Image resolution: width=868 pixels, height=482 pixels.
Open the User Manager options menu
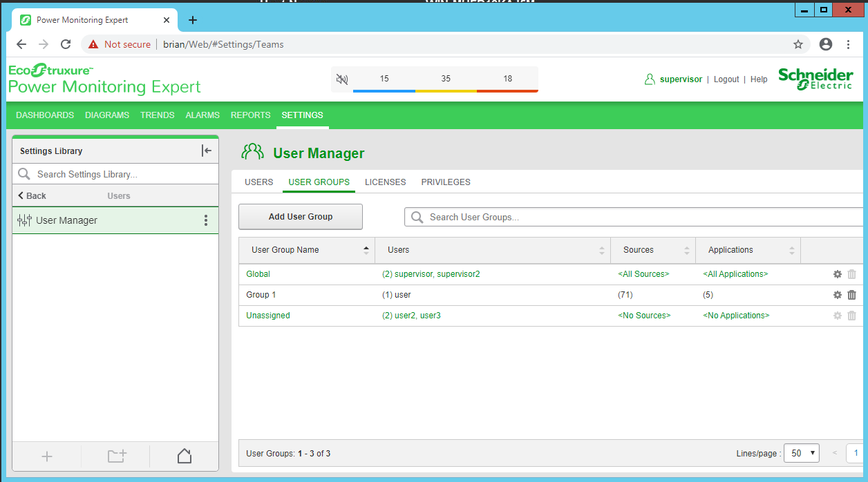(205, 220)
